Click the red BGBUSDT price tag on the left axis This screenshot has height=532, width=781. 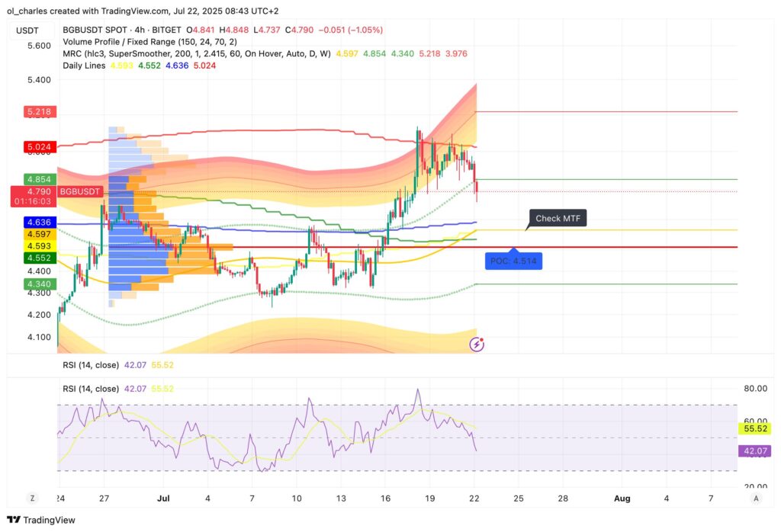79,191
